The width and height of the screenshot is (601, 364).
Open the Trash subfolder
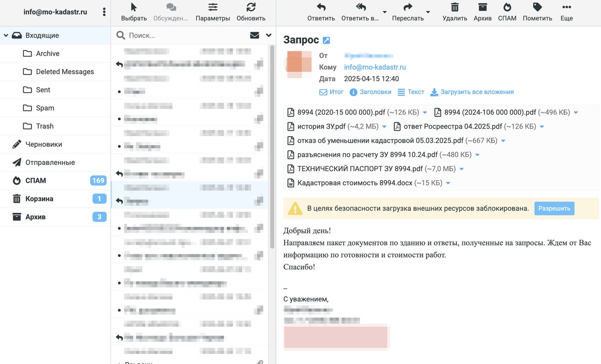tap(55, 126)
